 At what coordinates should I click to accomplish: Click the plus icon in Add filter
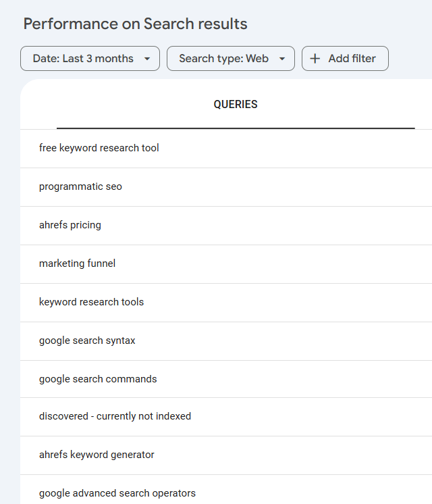(315, 59)
